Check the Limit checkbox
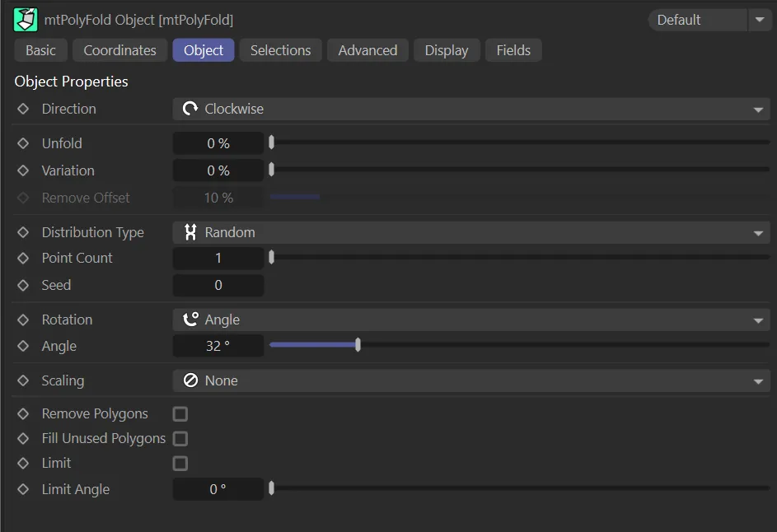The image size is (777, 532). tap(180, 463)
